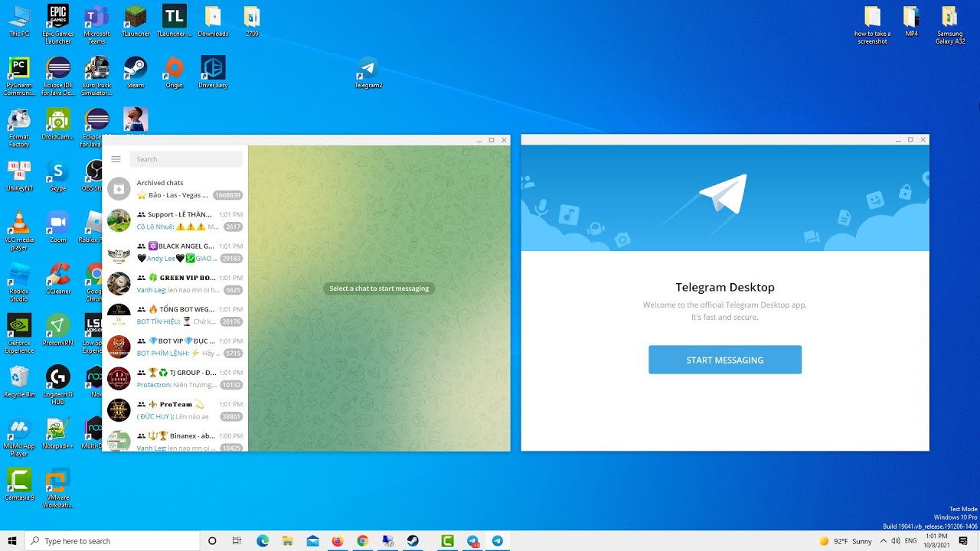Select the CCleaner desktop icon

coord(58,279)
